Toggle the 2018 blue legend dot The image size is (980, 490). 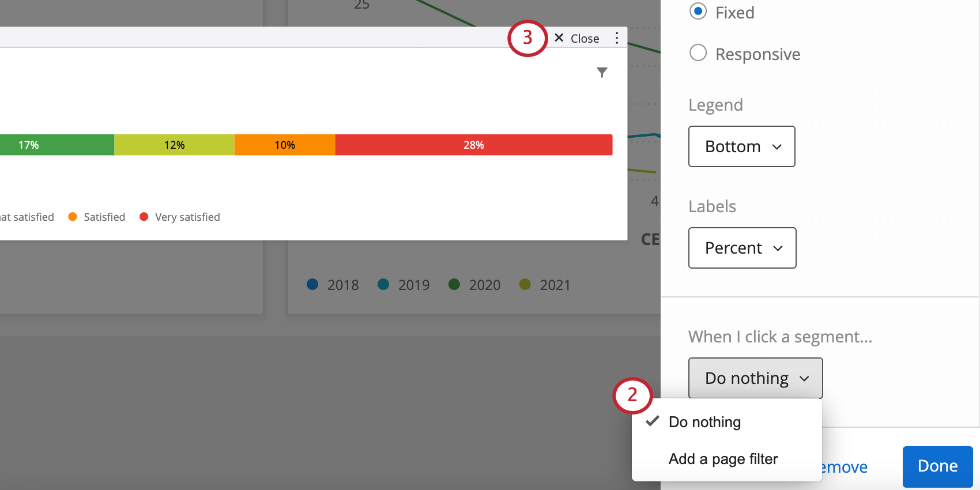click(312, 285)
